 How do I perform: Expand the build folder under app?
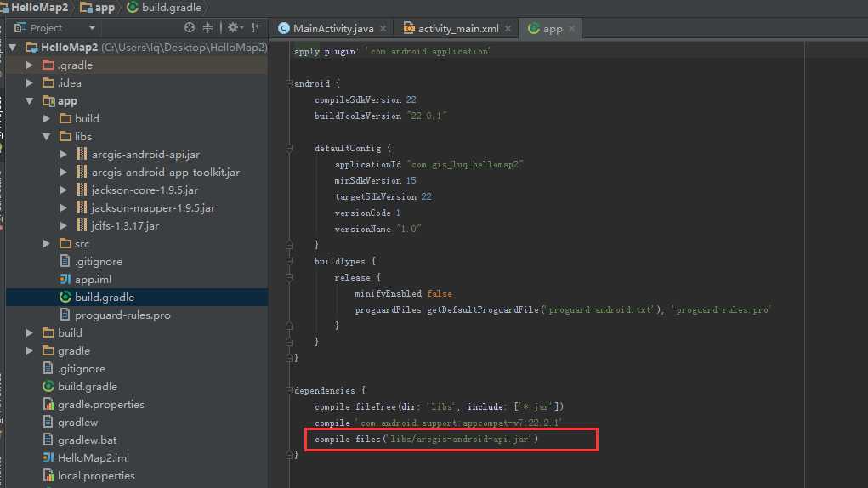[x=47, y=118]
